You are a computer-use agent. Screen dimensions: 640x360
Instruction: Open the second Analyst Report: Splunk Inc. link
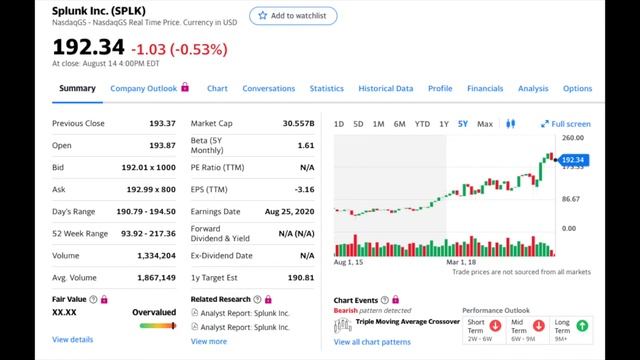pos(245,327)
